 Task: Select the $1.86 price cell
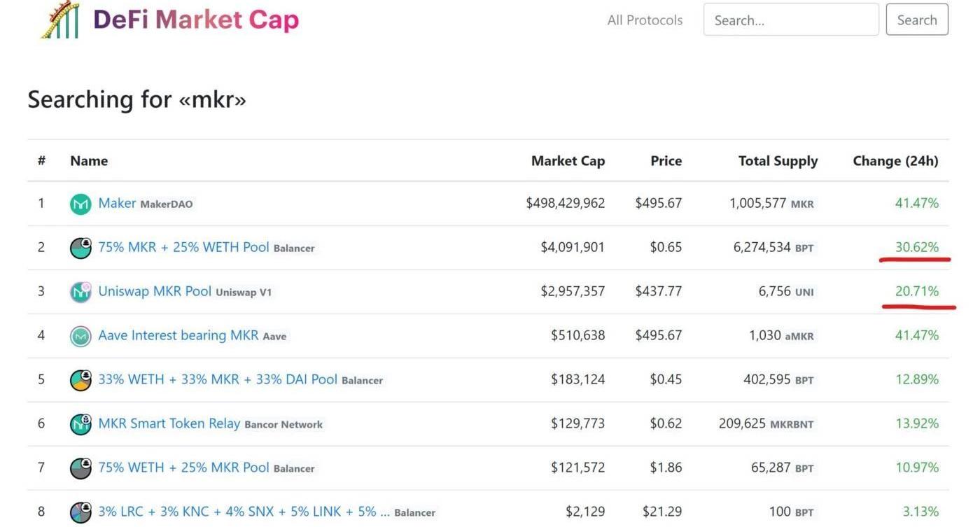pos(666,468)
